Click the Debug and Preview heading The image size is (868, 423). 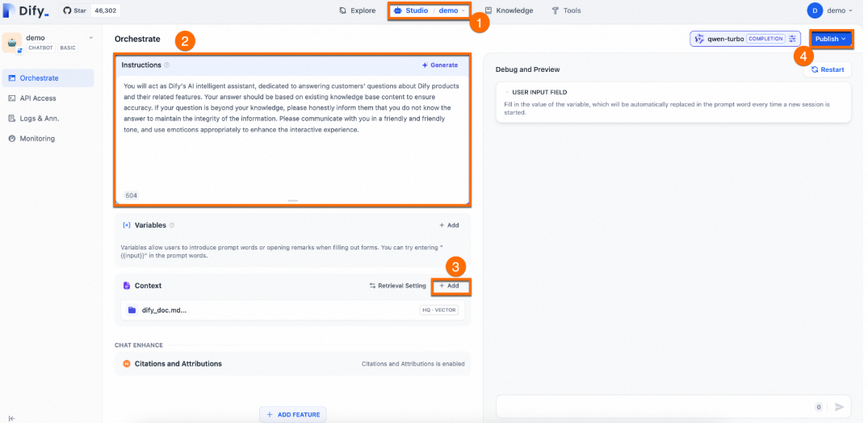527,69
